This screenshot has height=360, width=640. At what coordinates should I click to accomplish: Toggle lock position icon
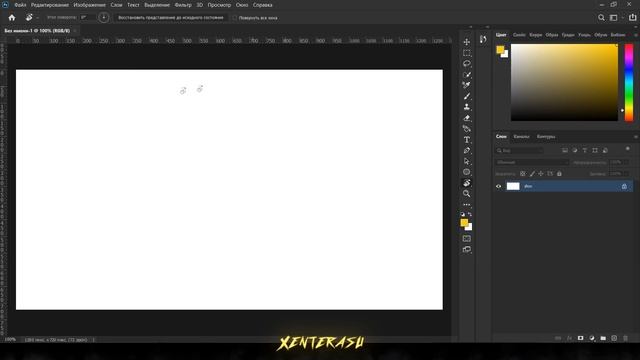coord(541,174)
